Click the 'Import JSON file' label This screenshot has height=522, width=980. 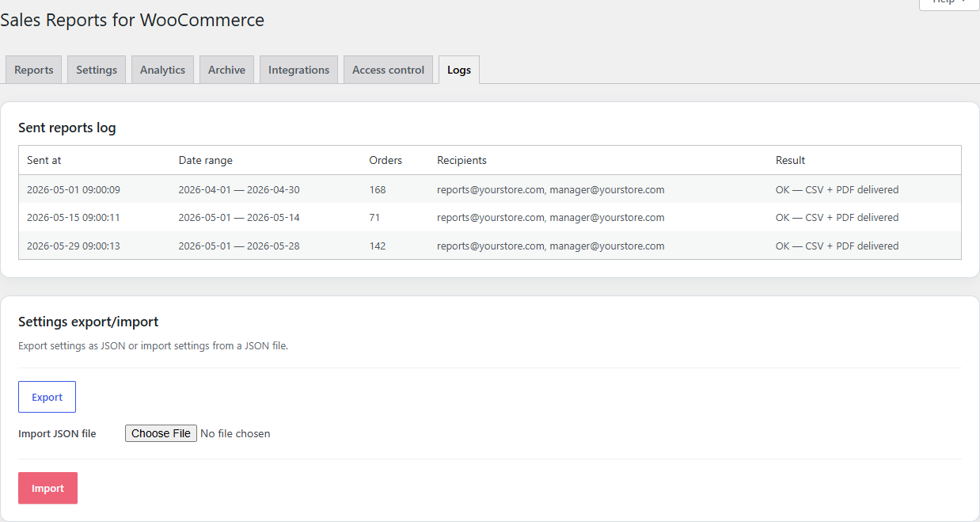(57, 433)
